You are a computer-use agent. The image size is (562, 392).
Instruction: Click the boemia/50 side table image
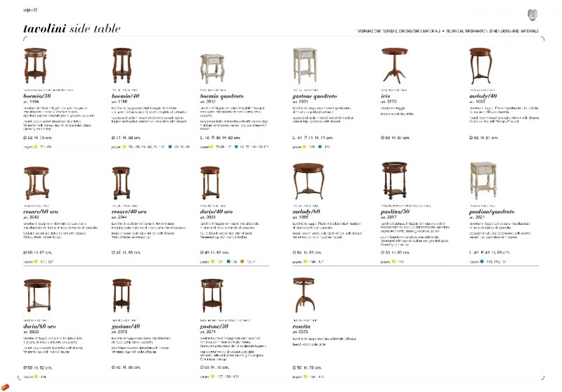tap(35, 66)
